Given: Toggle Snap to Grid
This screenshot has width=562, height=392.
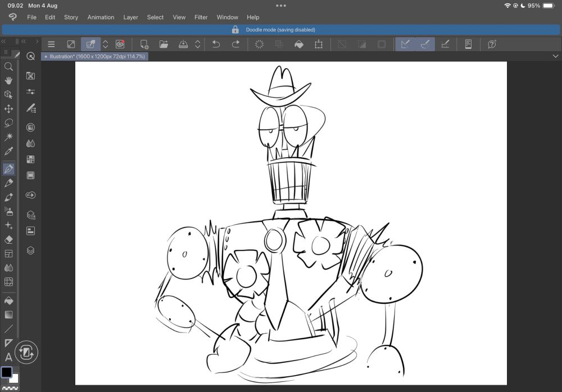Looking at the screenshot, I should point(445,44).
